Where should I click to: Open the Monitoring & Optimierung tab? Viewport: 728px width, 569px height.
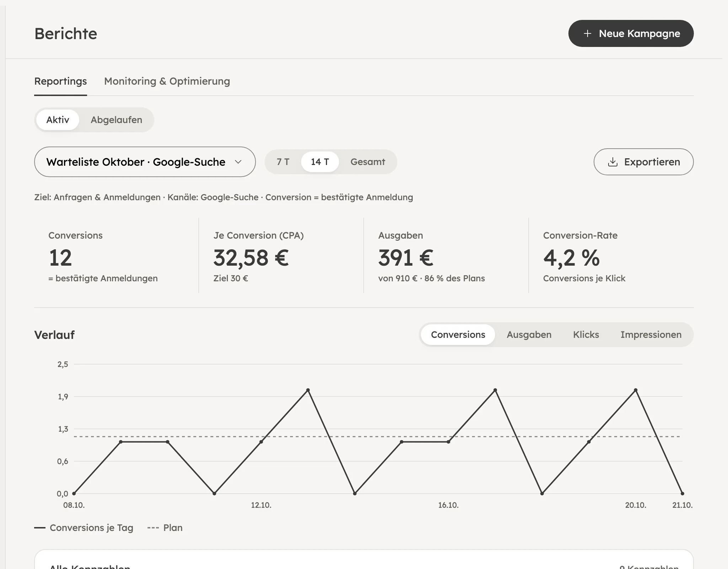167,81
